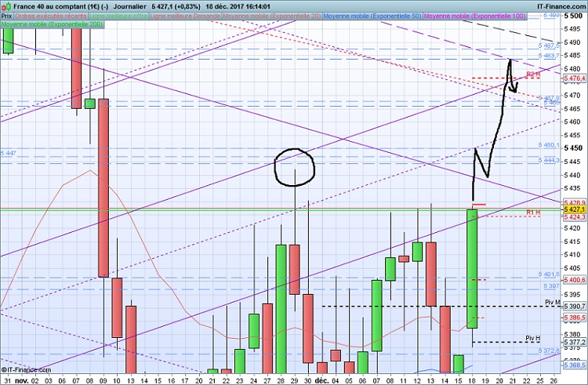Click the candlestick chart icon in title bar

pos(7,6)
